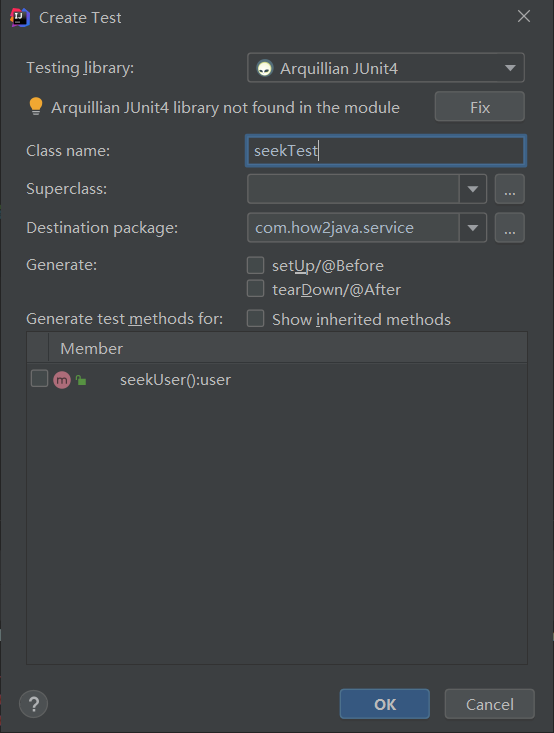Click the Cancel button
Screen dimensions: 554x733
point(489,704)
